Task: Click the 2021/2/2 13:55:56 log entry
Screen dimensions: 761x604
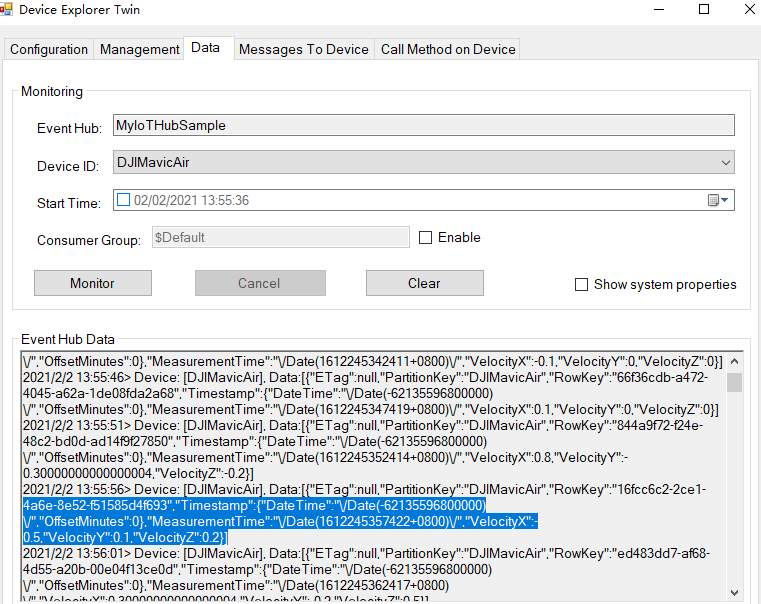Action: 364,490
